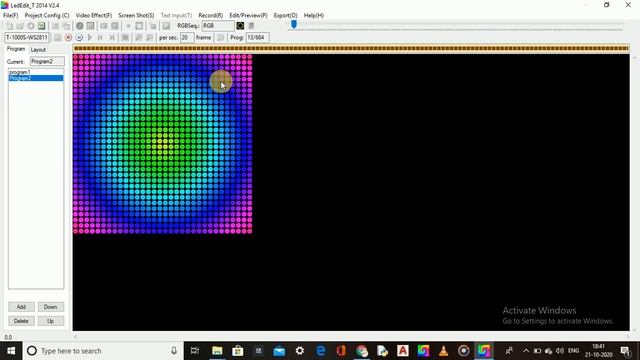Open the Help(H) menu

pyautogui.click(x=313, y=15)
